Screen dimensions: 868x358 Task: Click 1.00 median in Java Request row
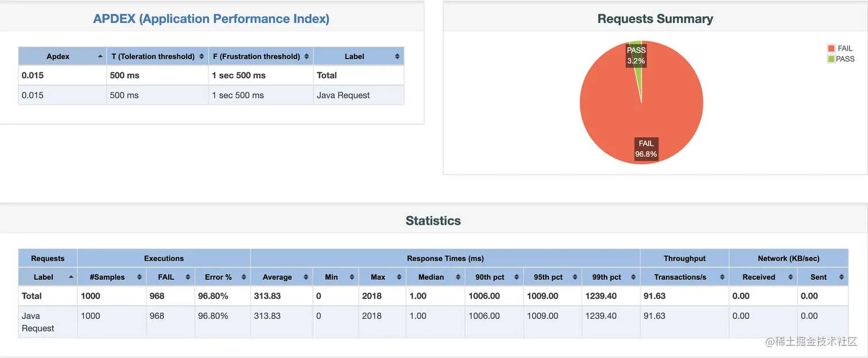pyautogui.click(x=418, y=315)
